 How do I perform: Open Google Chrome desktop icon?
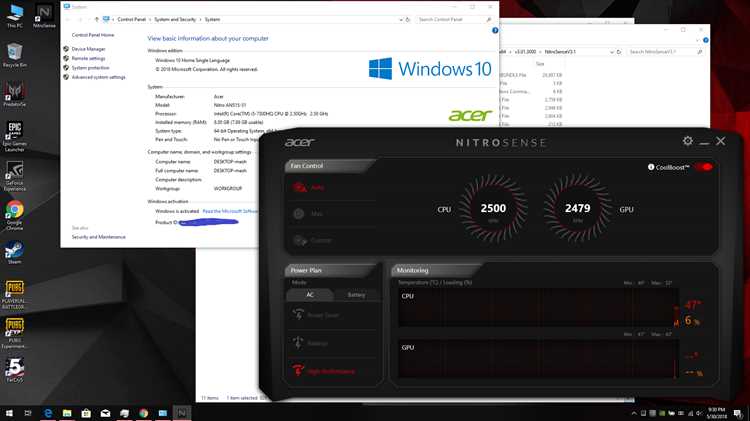click(x=15, y=215)
